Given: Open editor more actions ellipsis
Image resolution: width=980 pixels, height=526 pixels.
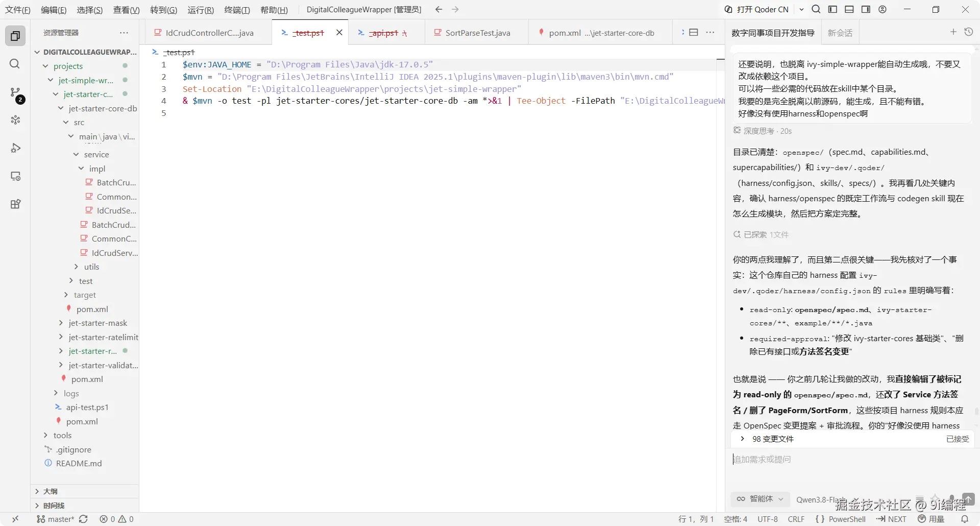Looking at the screenshot, I should (x=710, y=32).
